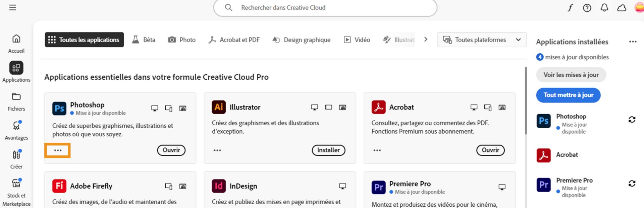This screenshot has height=208, width=644.
Task: Select the Acrobat et PDF tab
Action: [234, 40]
